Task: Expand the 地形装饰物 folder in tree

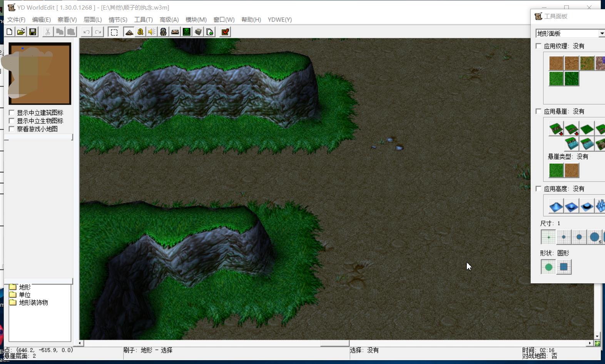Action: click(x=13, y=303)
